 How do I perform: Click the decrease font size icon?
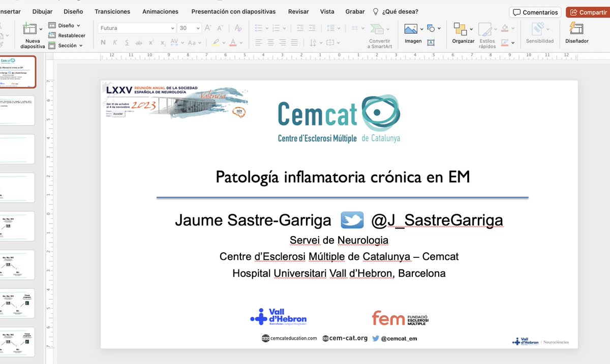tap(221, 28)
